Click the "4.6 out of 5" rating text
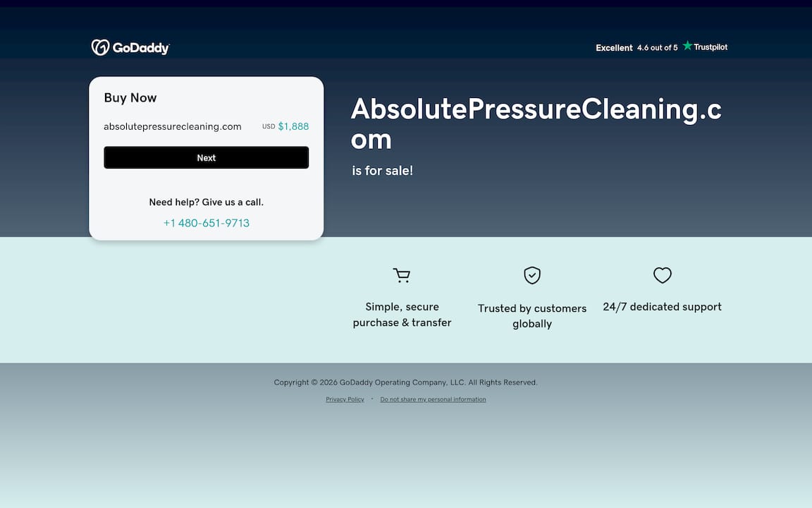This screenshot has height=508, width=812. (x=657, y=48)
